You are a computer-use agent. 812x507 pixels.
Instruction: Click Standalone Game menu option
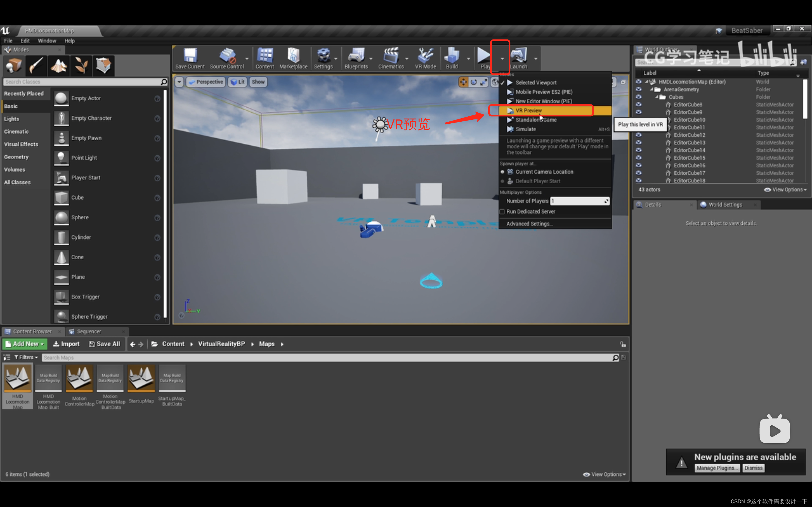(x=535, y=119)
